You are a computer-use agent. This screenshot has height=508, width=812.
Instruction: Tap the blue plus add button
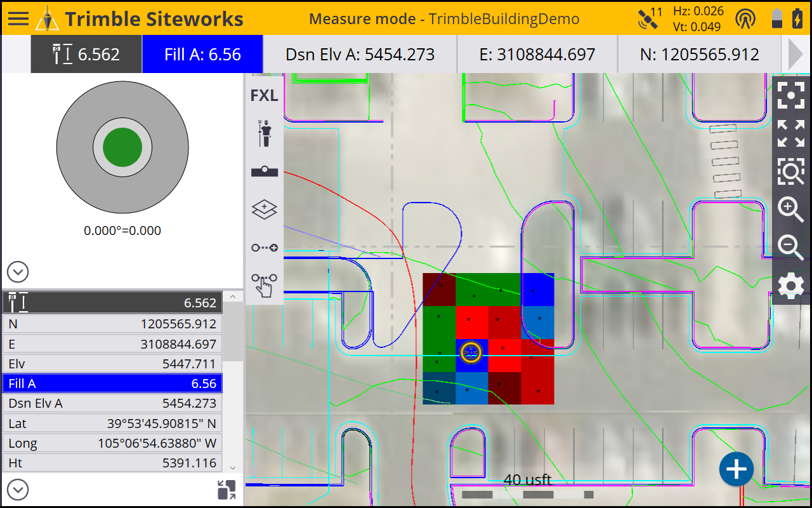click(736, 469)
